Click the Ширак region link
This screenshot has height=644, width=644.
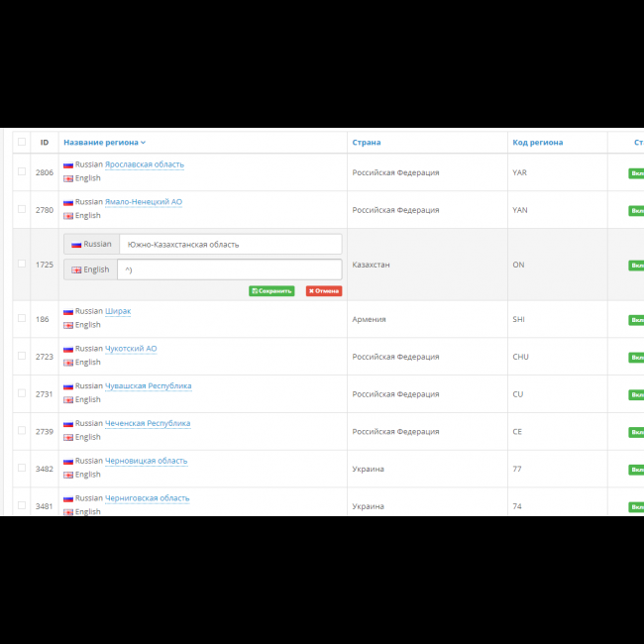pyautogui.click(x=118, y=311)
